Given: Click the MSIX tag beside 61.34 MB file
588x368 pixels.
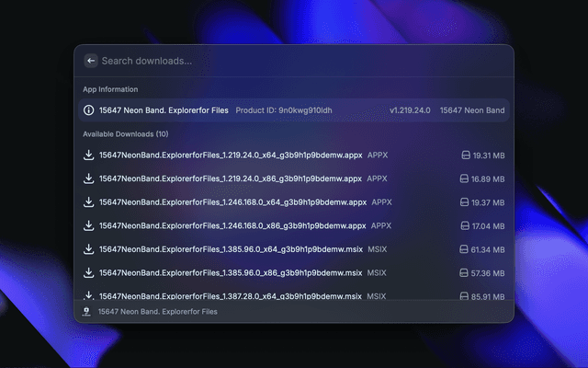Looking at the screenshot, I should tap(378, 249).
